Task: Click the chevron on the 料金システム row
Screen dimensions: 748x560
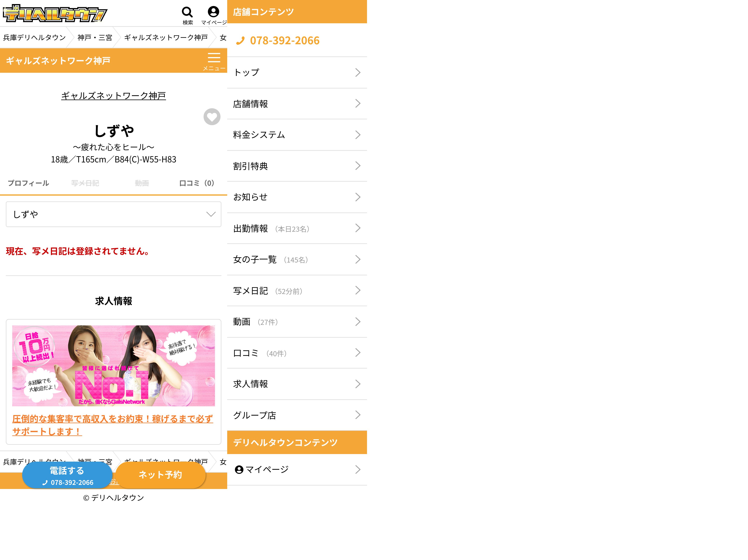Action: tap(358, 135)
